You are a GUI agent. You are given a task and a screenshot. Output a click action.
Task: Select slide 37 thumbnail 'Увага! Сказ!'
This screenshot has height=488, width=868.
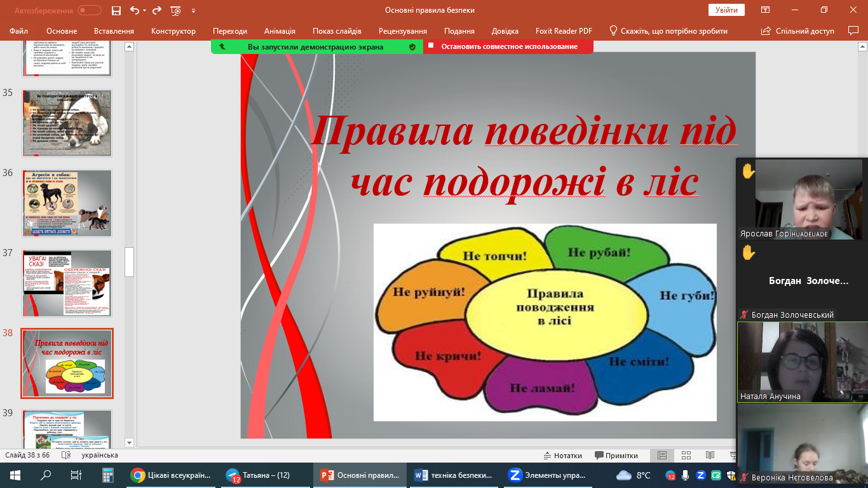(67, 283)
